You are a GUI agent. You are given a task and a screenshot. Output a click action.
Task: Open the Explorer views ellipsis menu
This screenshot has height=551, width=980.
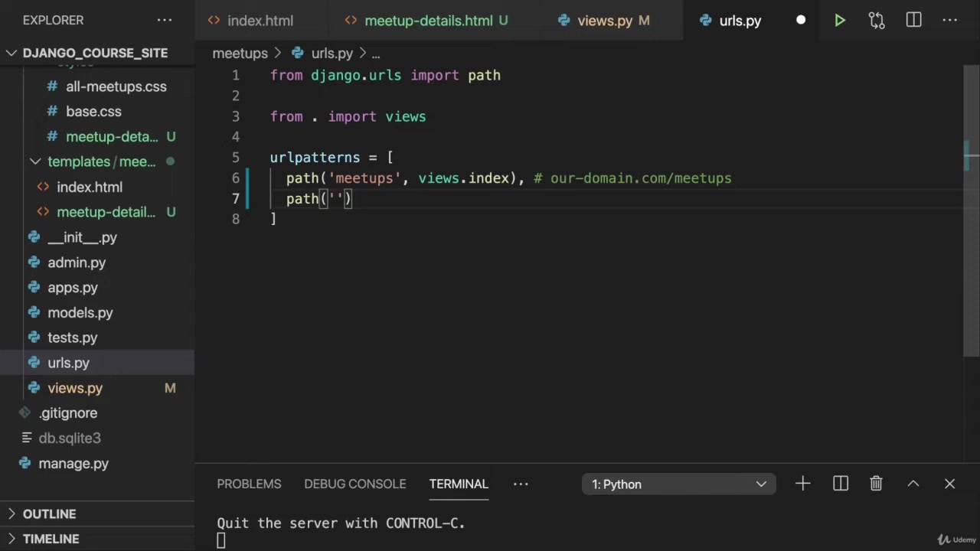coord(165,21)
